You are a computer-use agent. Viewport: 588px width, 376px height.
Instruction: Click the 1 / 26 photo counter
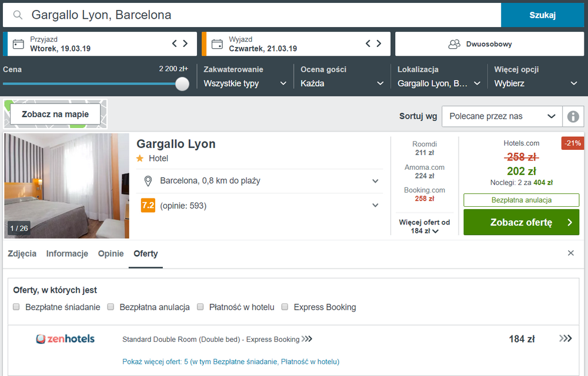coord(19,228)
